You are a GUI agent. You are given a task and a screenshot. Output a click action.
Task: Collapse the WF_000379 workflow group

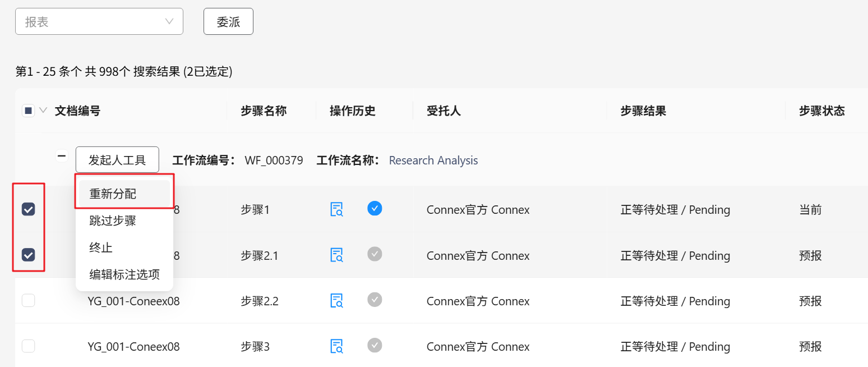(62, 157)
